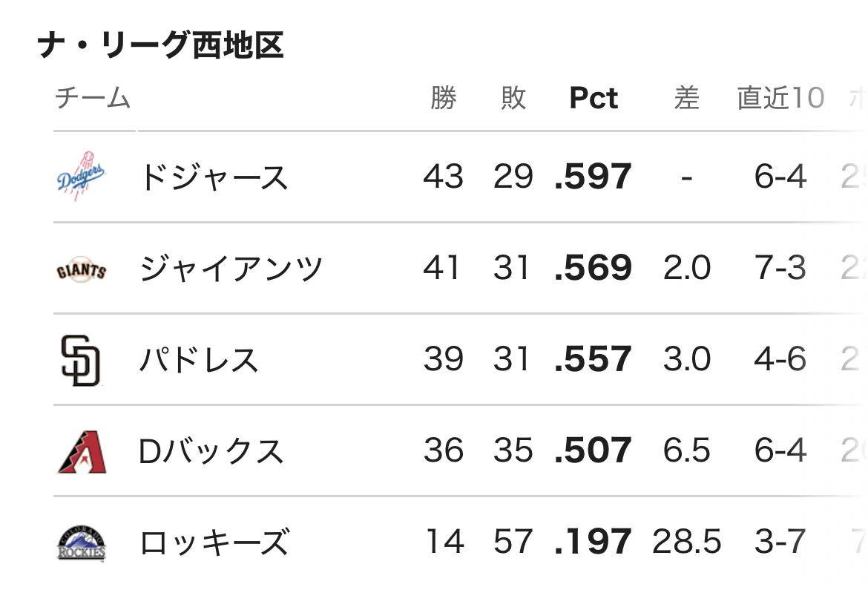Viewport: 868px width, 590px height.
Task: Click the 直近10 column header
Action: (x=780, y=98)
